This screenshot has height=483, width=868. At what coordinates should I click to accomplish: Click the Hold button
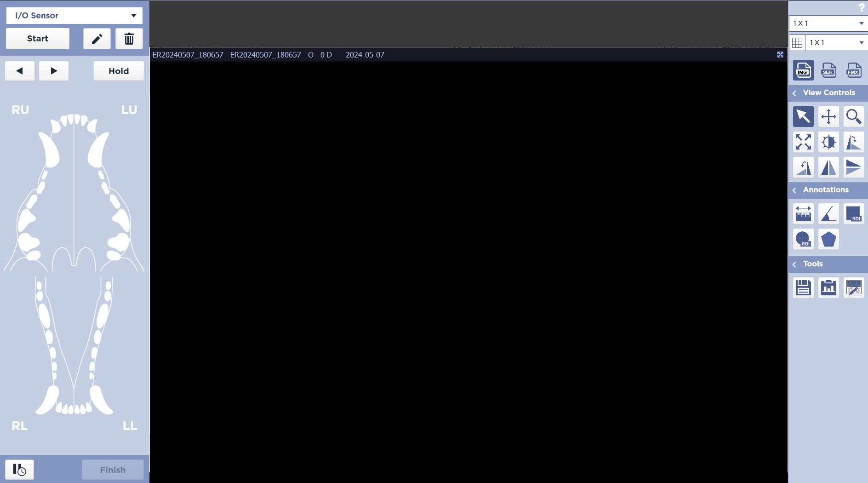point(119,71)
